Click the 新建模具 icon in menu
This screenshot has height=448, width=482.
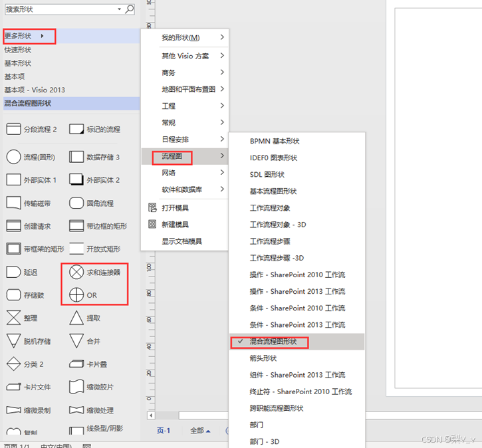click(152, 224)
